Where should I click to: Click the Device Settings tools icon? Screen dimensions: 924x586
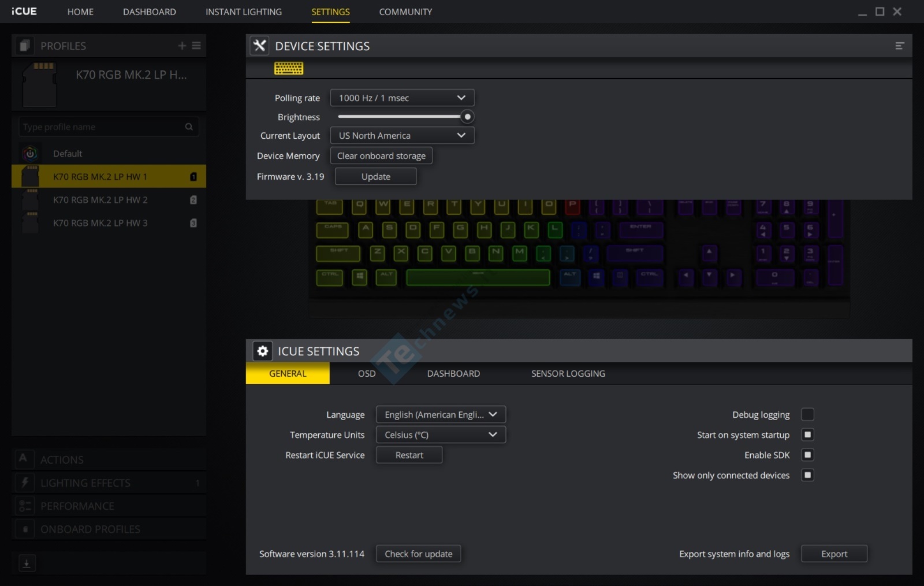(260, 46)
